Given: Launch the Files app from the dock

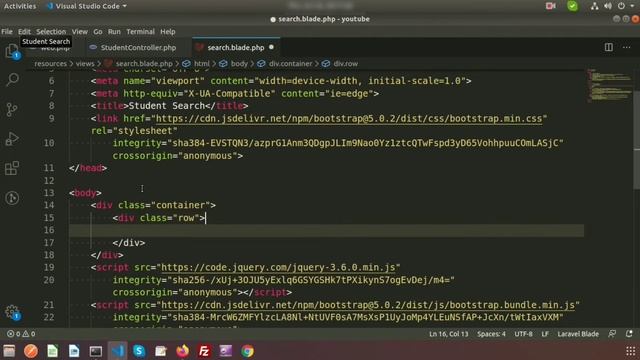Looking at the screenshot, I should 9,351.
